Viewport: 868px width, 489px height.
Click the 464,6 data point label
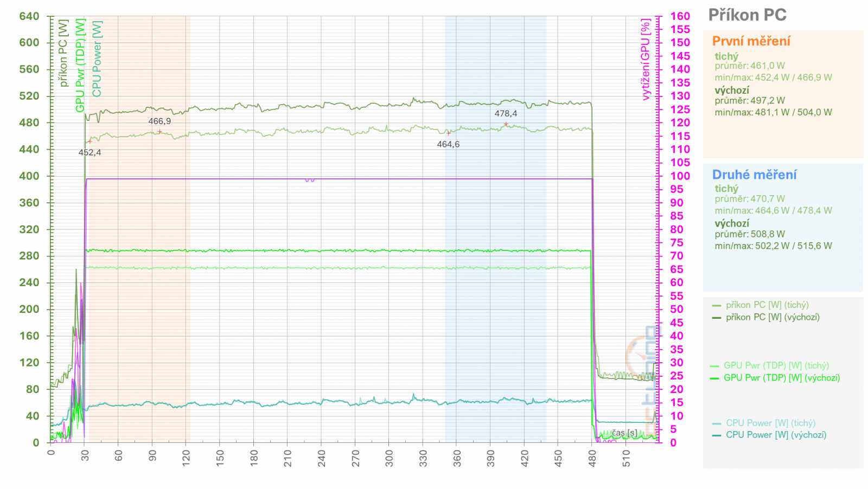(x=448, y=145)
